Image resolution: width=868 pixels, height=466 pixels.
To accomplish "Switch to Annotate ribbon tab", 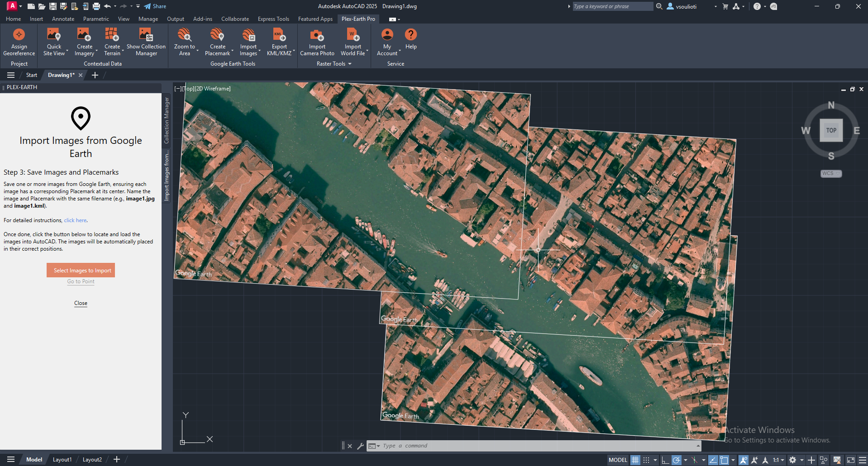I will 63,19.
